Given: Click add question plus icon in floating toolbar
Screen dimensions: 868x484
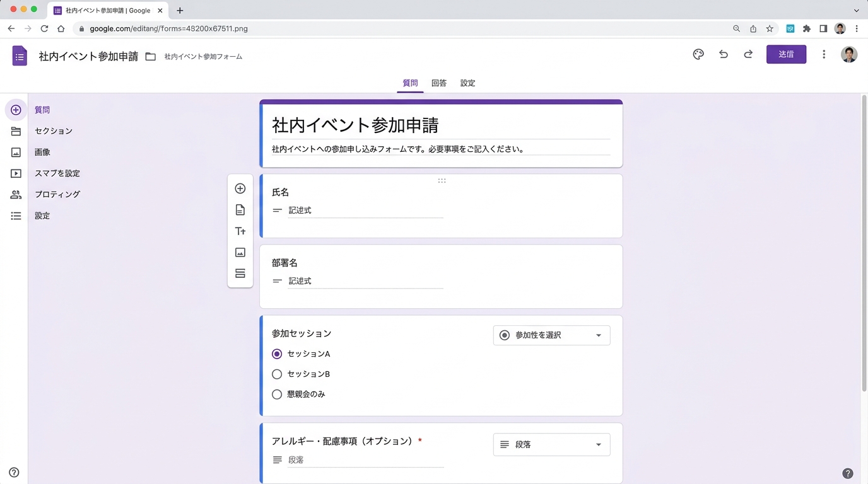Looking at the screenshot, I should point(240,188).
